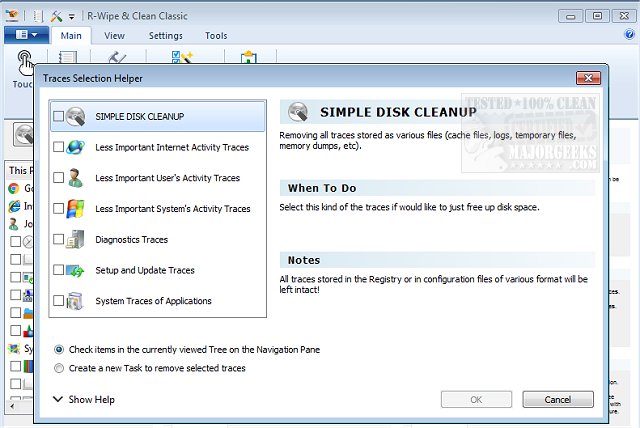Image resolution: width=640 pixels, height=428 pixels.
Task: Click the disk cleanup icon in list
Action: coord(76,116)
